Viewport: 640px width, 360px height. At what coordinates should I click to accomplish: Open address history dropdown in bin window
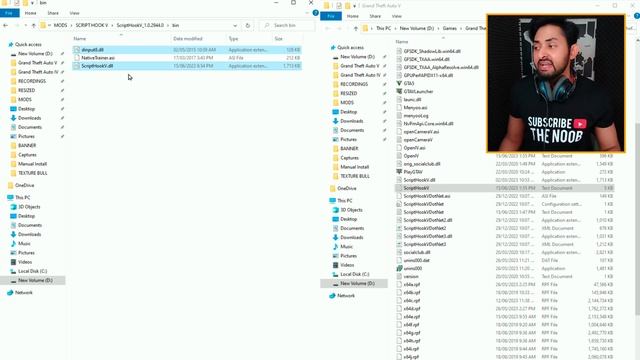click(235, 25)
